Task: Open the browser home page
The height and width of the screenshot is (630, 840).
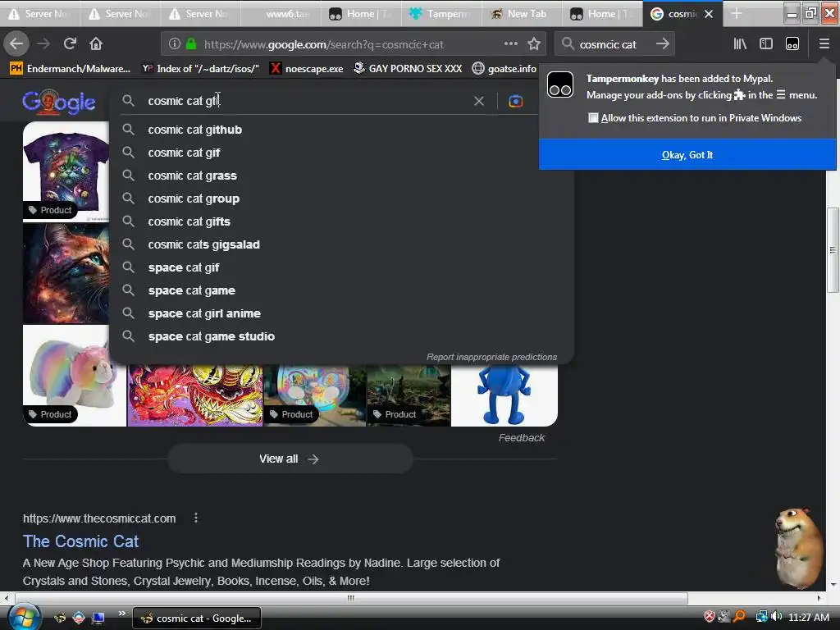Action: [96, 43]
